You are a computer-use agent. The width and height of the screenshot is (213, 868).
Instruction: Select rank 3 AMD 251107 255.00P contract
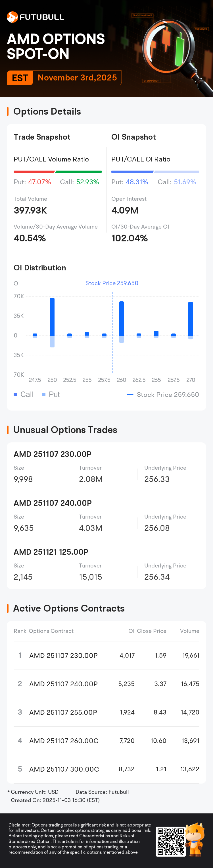63,712
